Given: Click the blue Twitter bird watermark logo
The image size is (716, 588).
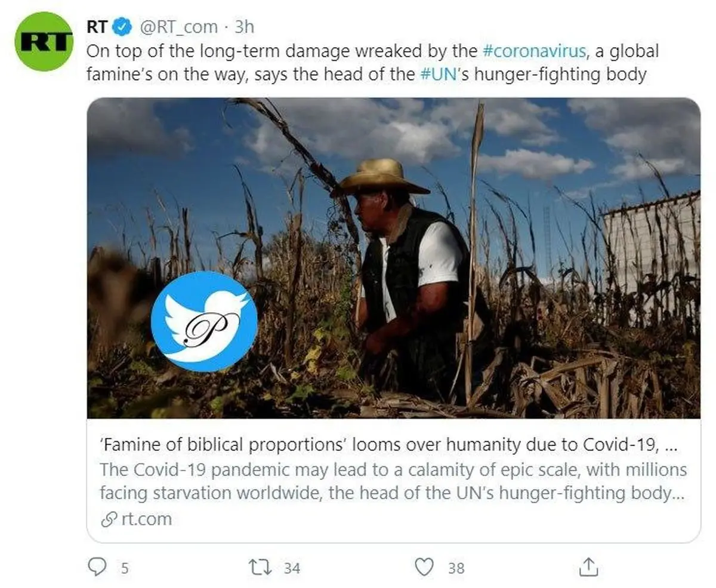Looking at the screenshot, I should (x=203, y=322).
